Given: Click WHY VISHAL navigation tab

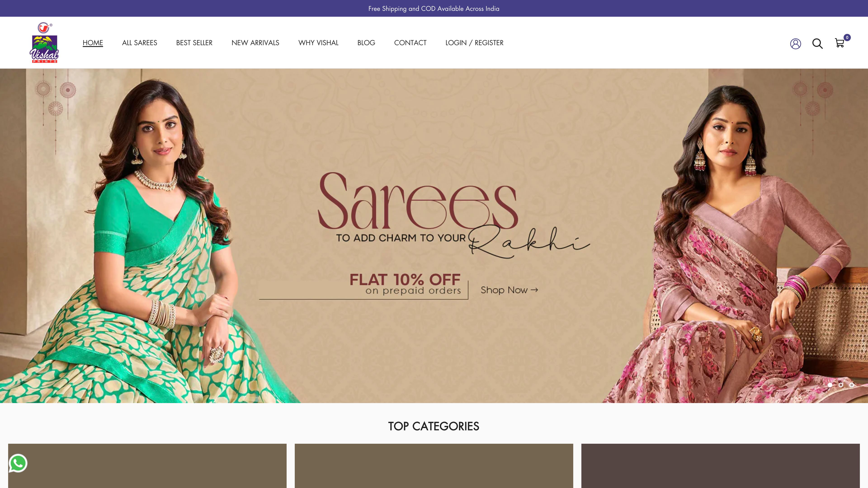Looking at the screenshot, I should [x=318, y=42].
